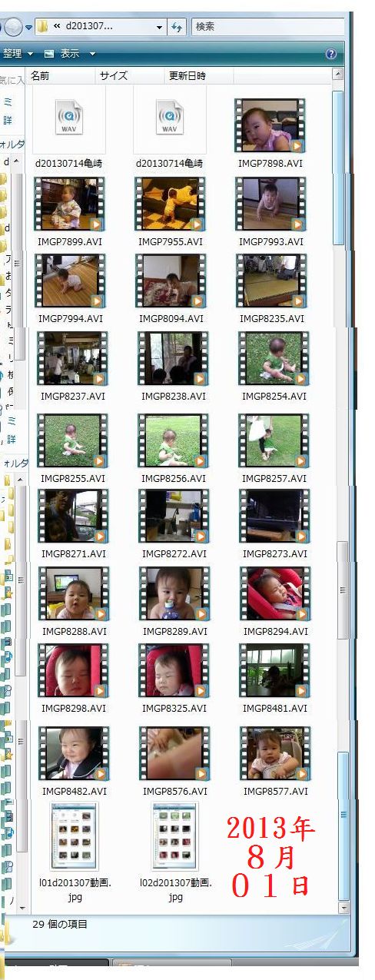Open the 整理 organize menu
The width and height of the screenshot is (375, 980).
point(18,54)
